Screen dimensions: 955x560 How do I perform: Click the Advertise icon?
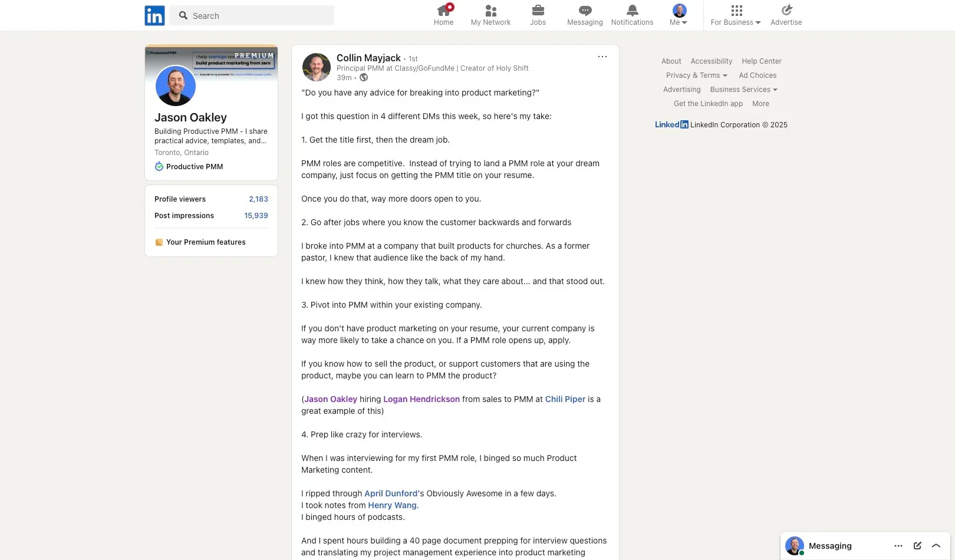pyautogui.click(x=786, y=10)
